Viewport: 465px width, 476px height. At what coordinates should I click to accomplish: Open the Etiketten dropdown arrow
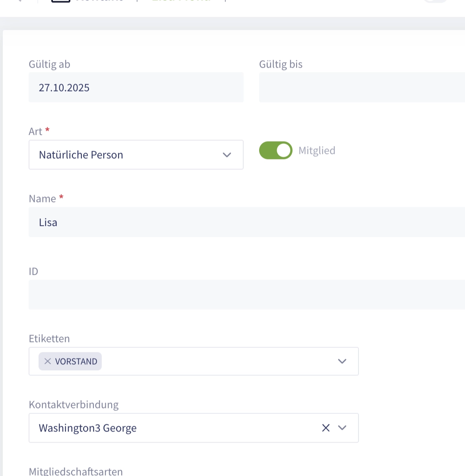click(x=342, y=361)
